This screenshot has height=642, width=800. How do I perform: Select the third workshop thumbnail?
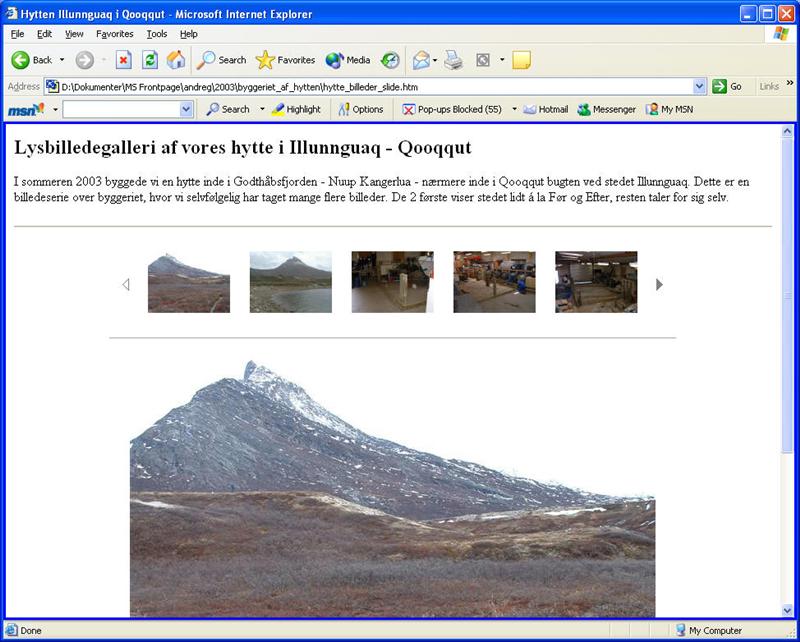click(x=392, y=282)
